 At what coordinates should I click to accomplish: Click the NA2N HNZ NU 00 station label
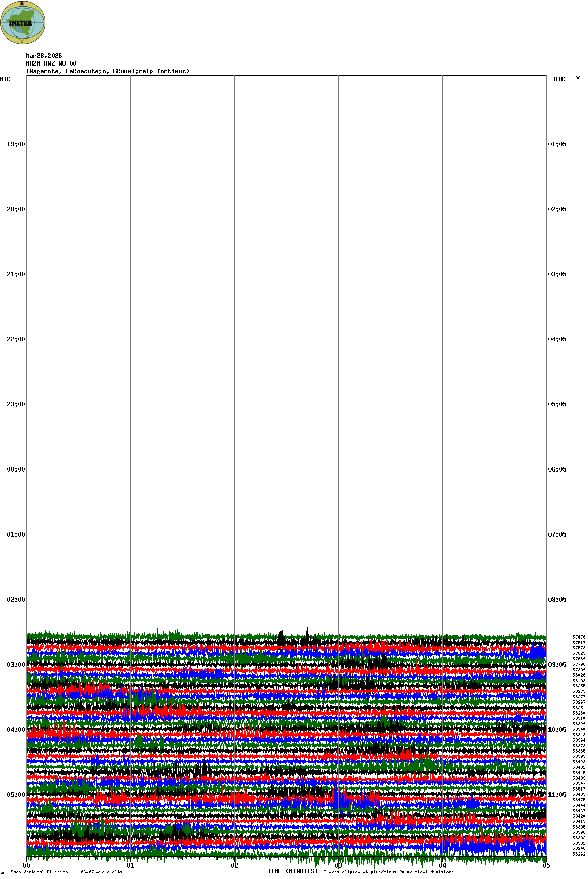pos(51,63)
